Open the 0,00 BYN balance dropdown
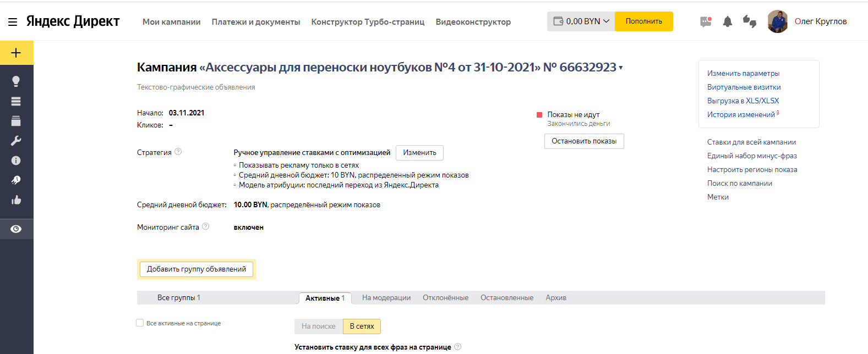The height and width of the screenshot is (354, 868). [x=581, y=21]
